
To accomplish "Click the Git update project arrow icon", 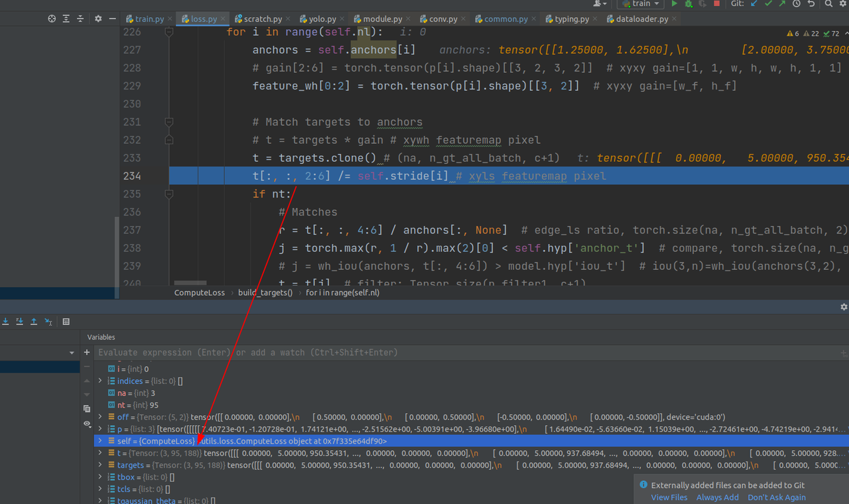I will pyautogui.click(x=754, y=4).
